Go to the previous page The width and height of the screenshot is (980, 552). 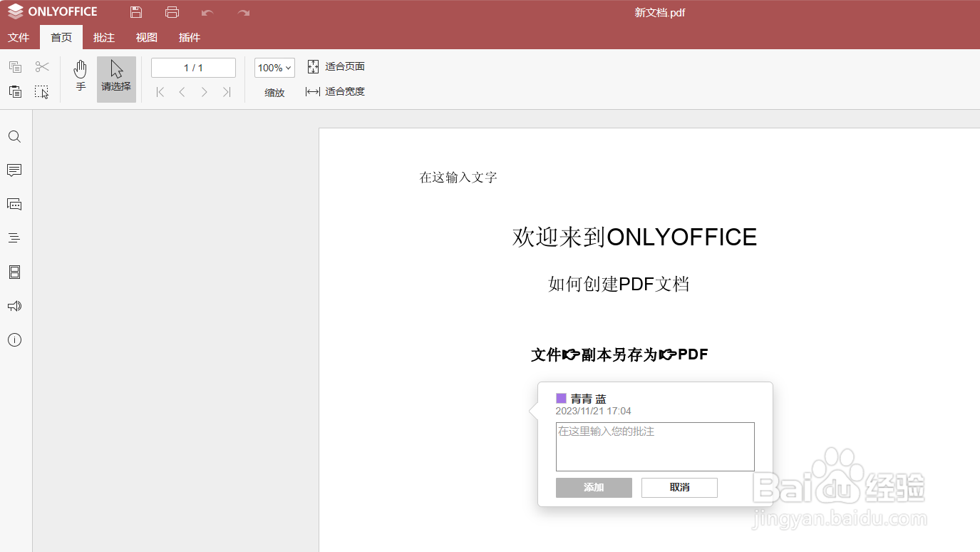click(x=182, y=92)
